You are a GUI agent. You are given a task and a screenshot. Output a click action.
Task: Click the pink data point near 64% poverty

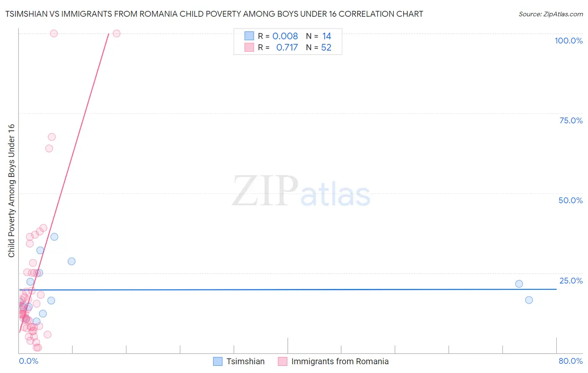49,148
